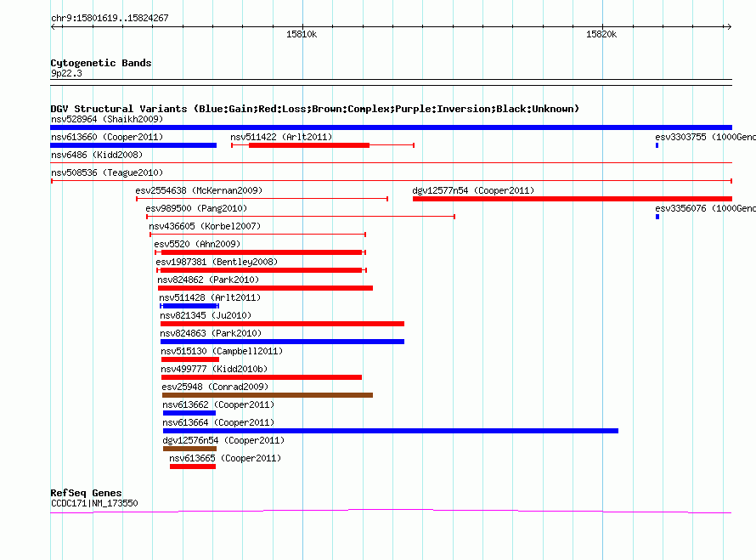Click red bar under esv5520
The image size is (756, 560).
click(x=262, y=252)
